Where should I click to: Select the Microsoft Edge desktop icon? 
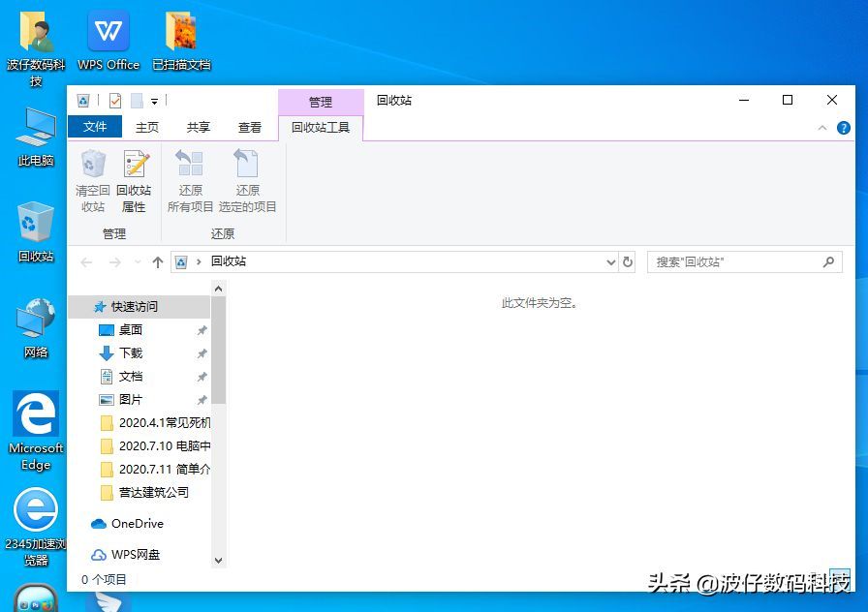pos(36,432)
